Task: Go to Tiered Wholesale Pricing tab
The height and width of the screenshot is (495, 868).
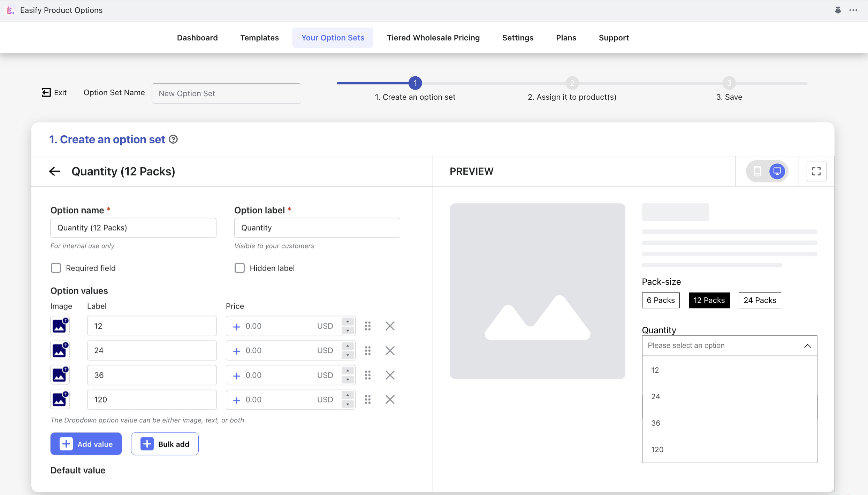Action: coord(433,38)
